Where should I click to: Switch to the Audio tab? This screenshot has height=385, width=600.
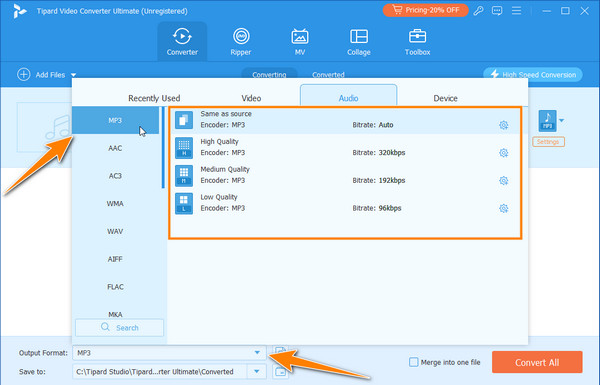349,96
